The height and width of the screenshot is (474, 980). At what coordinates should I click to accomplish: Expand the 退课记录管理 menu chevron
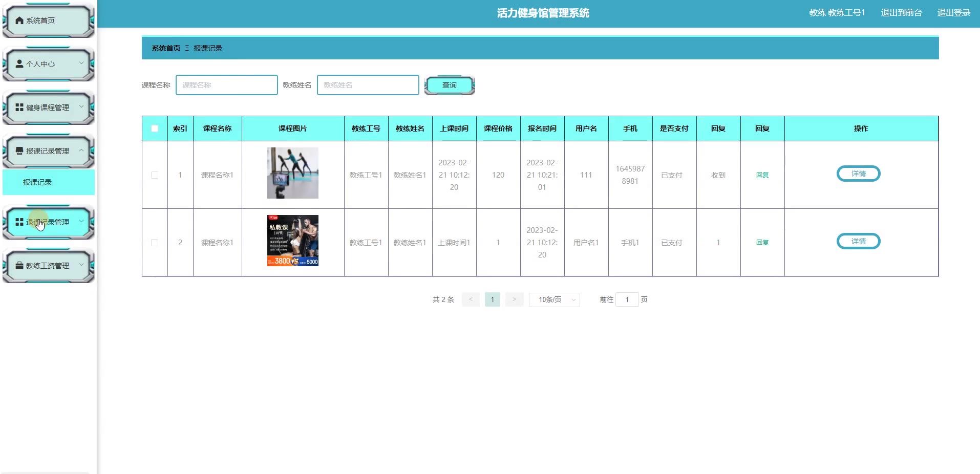[x=81, y=222]
